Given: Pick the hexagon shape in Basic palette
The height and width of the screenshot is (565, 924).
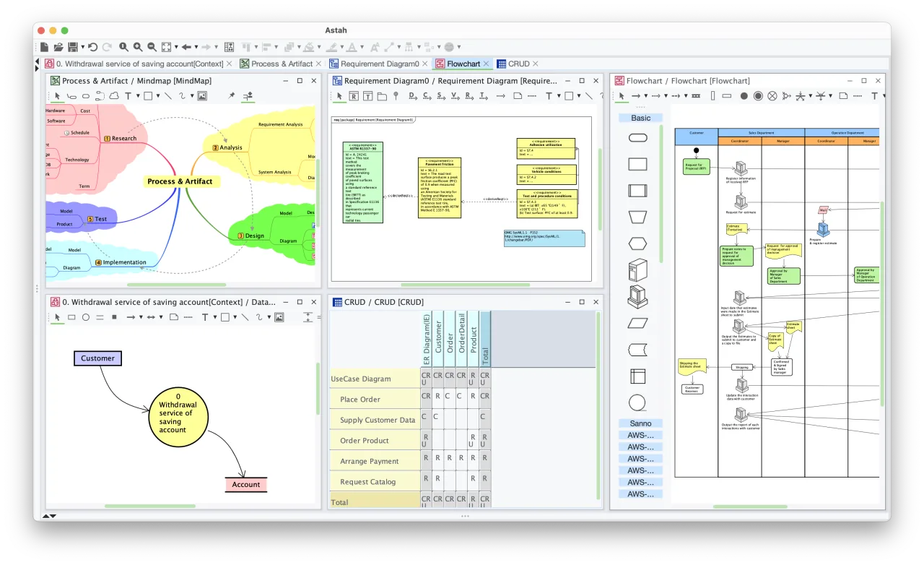Looking at the screenshot, I should tap(638, 243).
